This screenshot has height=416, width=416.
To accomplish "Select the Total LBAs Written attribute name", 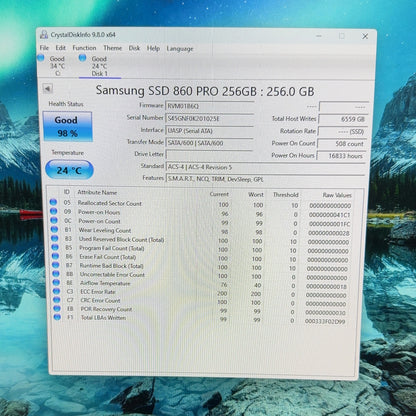I will tap(103, 318).
